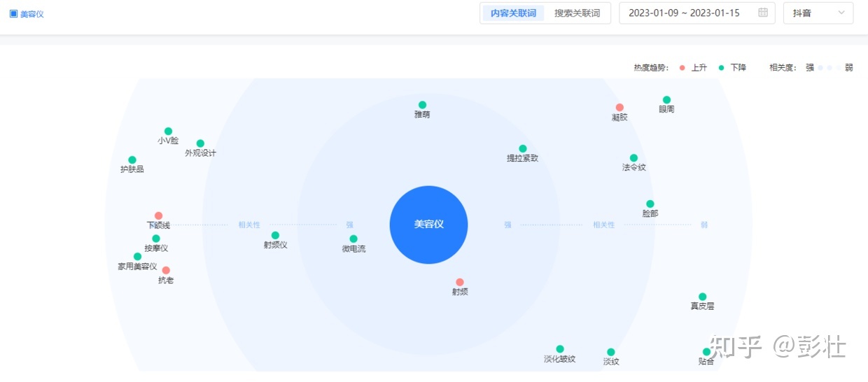The width and height of the screenshot is (868, 382).
Task: Select the 抗老 rising-trend node
Action: (x=166, y=270)
